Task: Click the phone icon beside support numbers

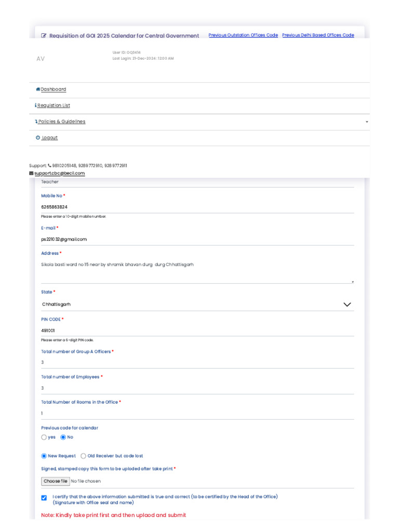Action: 49,166
